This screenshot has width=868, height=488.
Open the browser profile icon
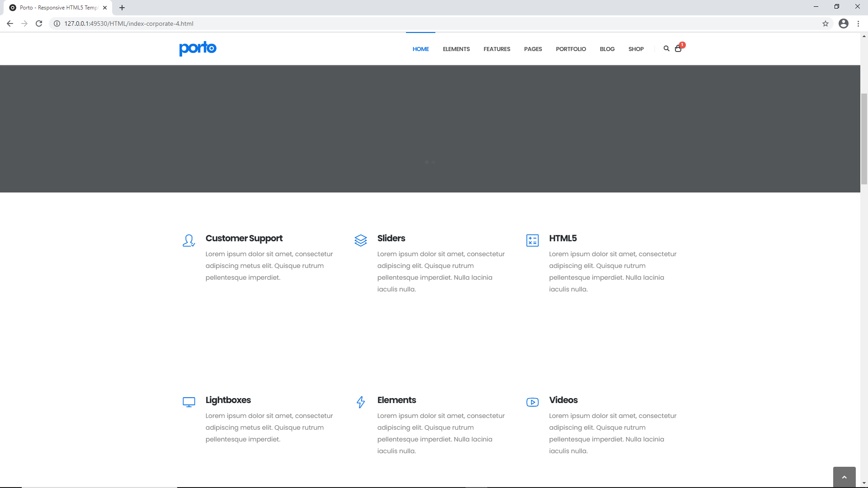click(x=843, y=23)
